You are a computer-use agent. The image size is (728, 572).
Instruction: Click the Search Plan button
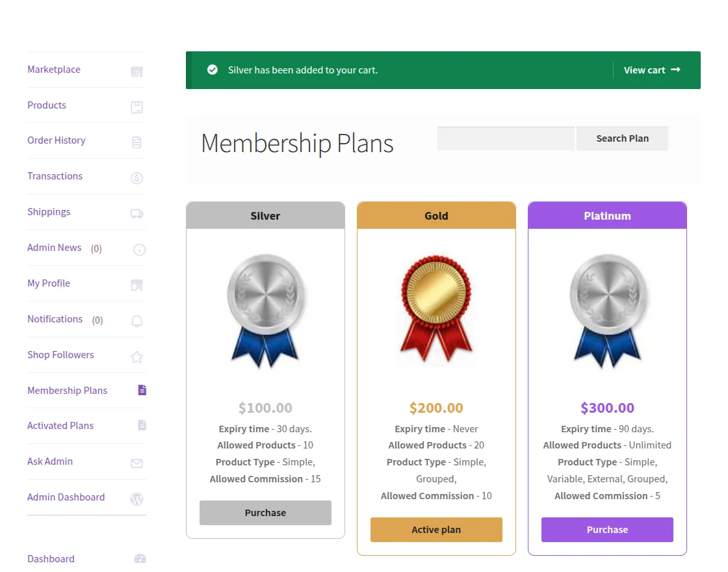622,138
